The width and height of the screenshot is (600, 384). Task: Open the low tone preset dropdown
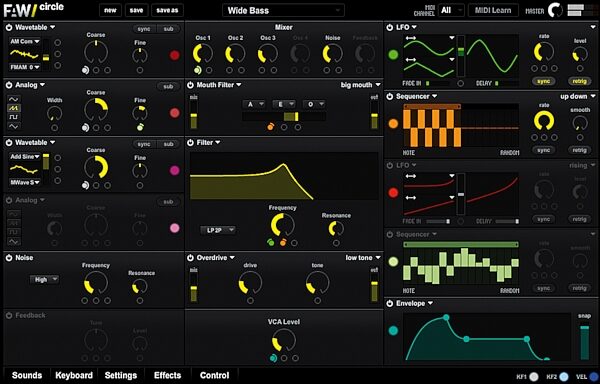[363, 258]
